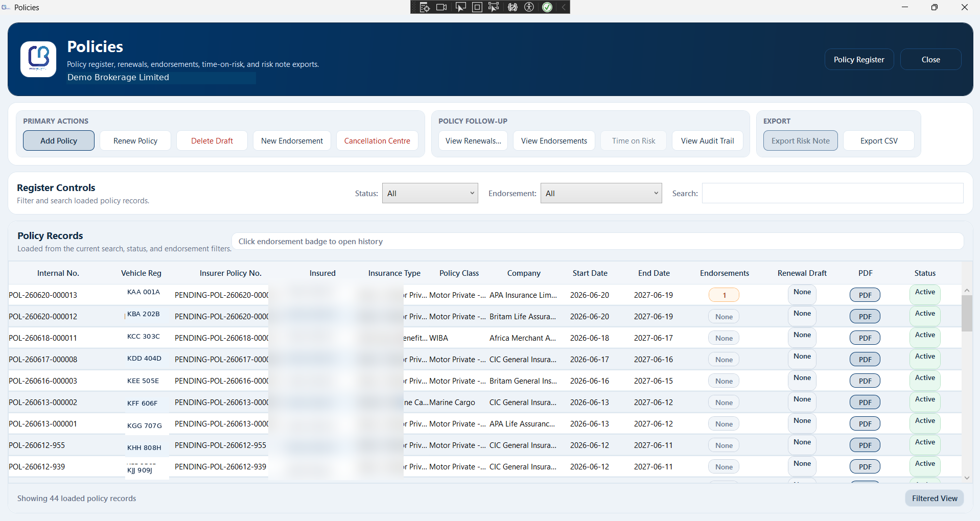Open PDF for POL-260616-000003
Screen dimensions: 980x521
click(x=865, y=381)
